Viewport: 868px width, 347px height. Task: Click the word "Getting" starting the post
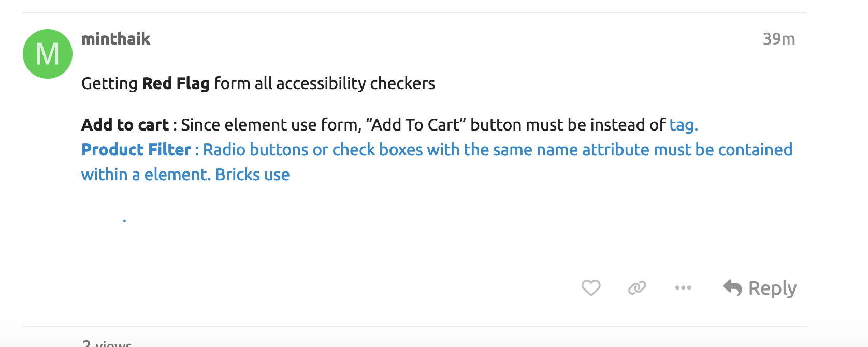click(109, 84)
